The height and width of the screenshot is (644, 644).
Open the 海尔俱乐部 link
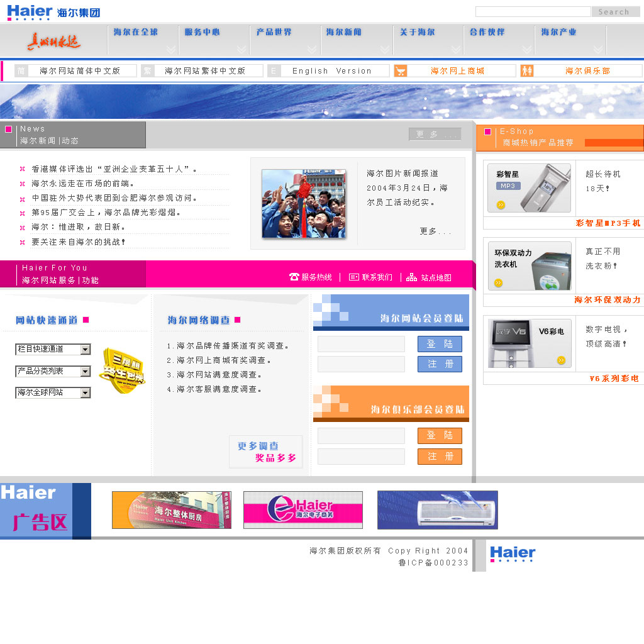pos(587,71)
